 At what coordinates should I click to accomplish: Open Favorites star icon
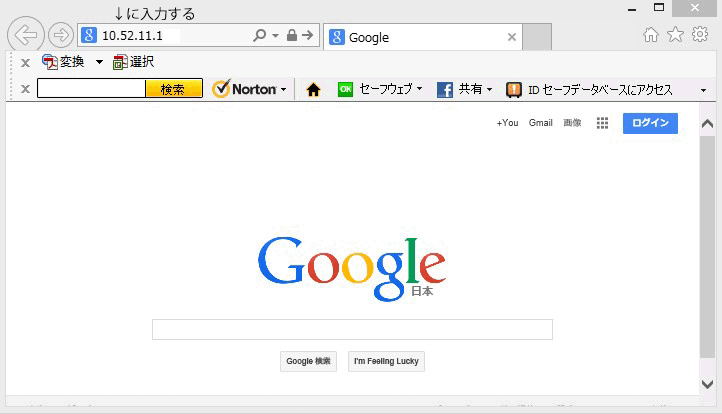(675, 35)
